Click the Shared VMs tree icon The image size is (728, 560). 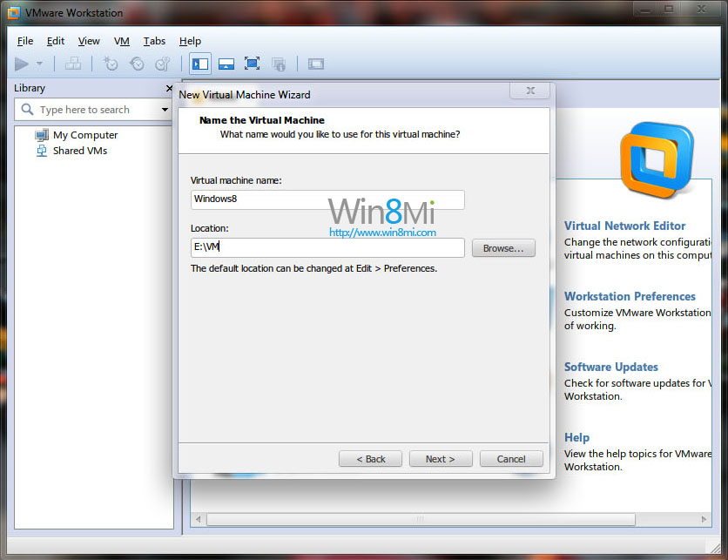tap(41, 151)
